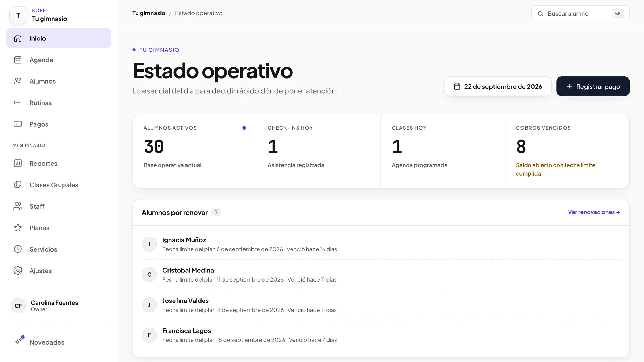Viewport: 644px width, 362px height.
Task: Click the 7 count badge by Alumnos por renovar
Action: point(216,212)
